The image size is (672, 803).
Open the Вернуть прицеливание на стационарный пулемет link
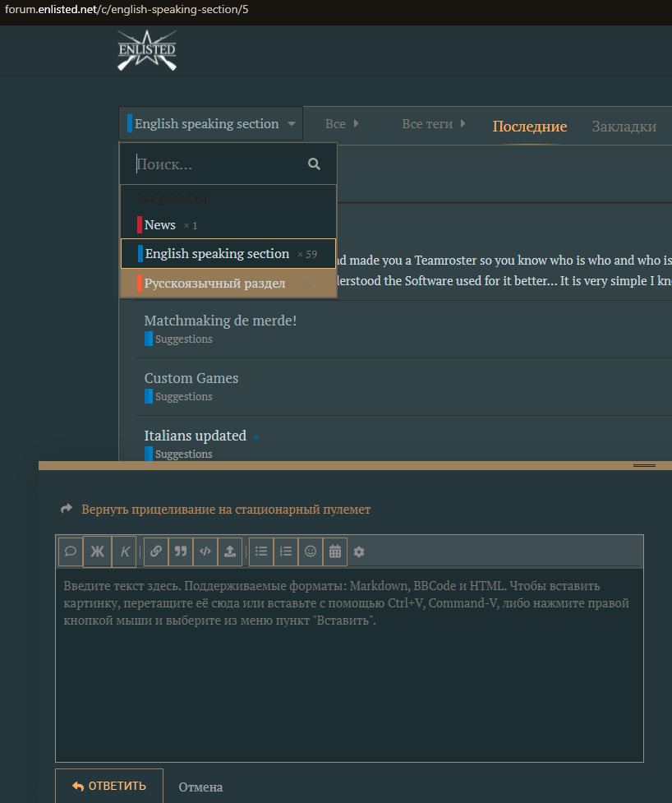(x=226, y=510)
